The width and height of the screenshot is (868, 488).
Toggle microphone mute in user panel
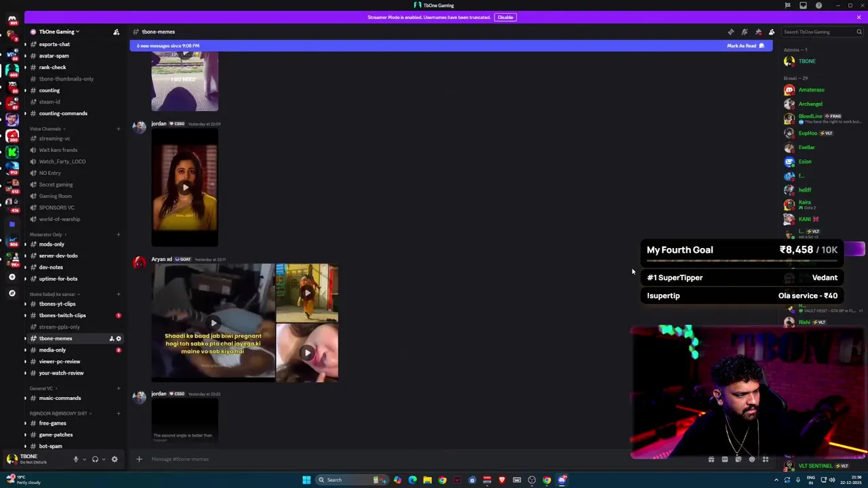pyautogui.click(x=76, y=459)
